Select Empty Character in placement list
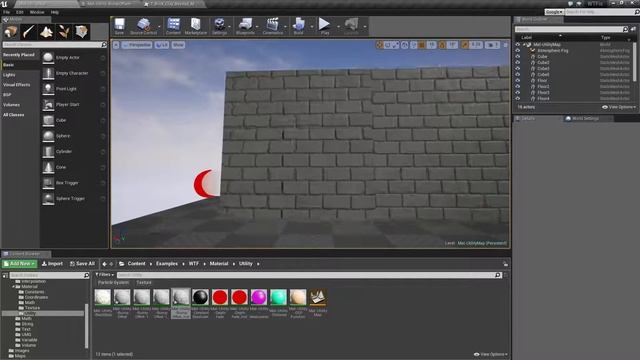Image resolution: width=640 pixels, height=360 pixels. (x=74, y=73)
